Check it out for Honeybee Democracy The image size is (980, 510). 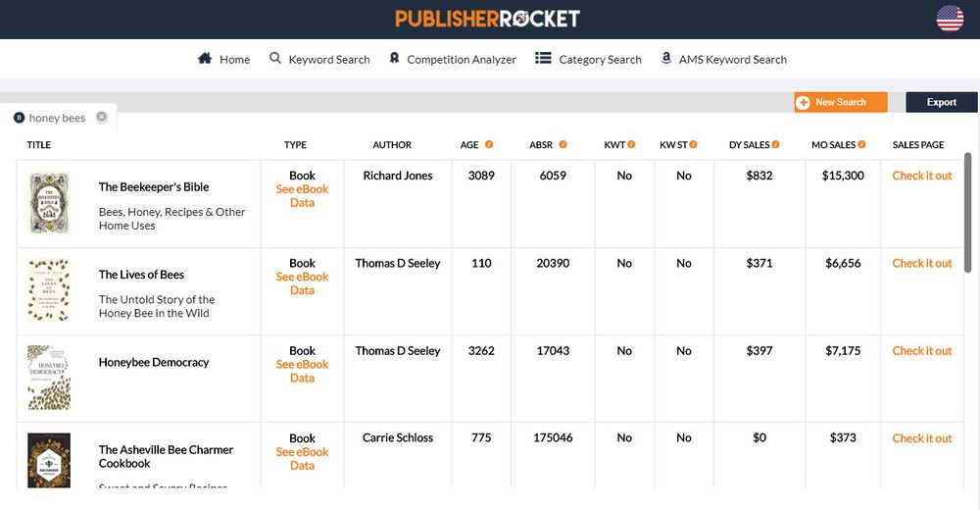[x=922, y=351]
